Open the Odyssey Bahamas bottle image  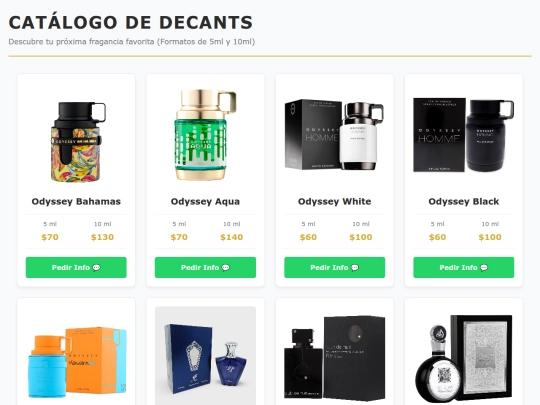pos(76,136)
